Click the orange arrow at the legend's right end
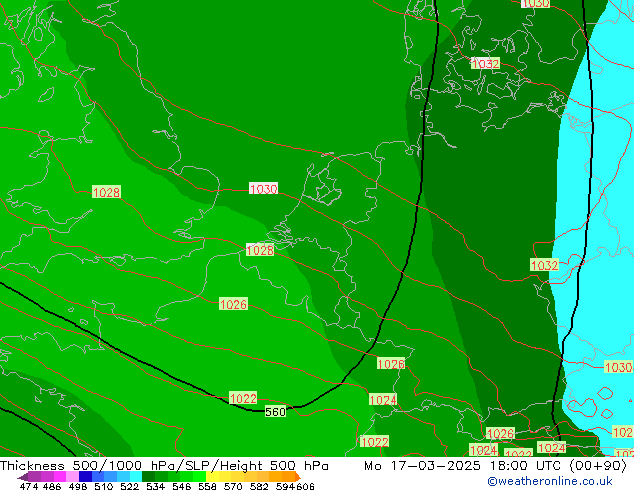Viewport: 634px width, 490px height. click(298, 477)
